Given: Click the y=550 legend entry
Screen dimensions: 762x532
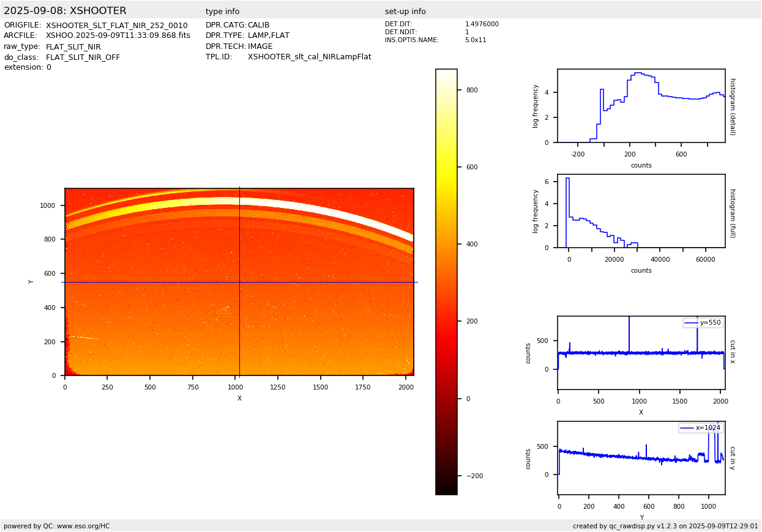Looking at the screenshot, I should (703, 323).
